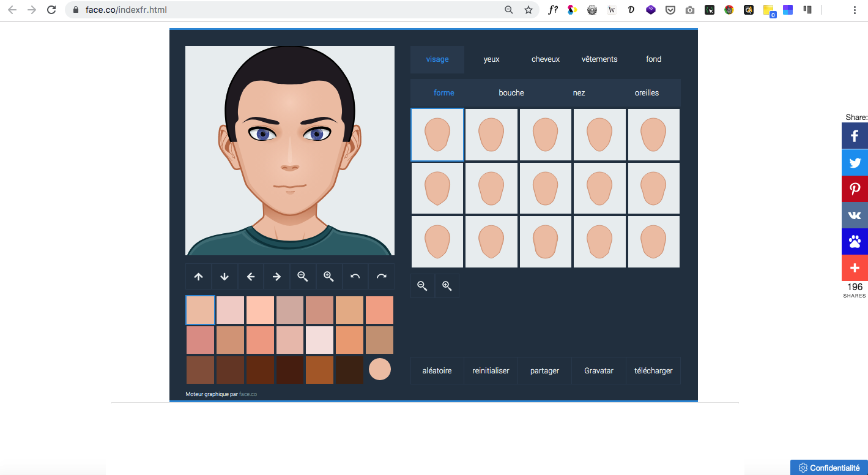Click the browser zoom magnifier icon
Image resolution: width=868 pixels, height=475 pixels.
pos(509,10)
